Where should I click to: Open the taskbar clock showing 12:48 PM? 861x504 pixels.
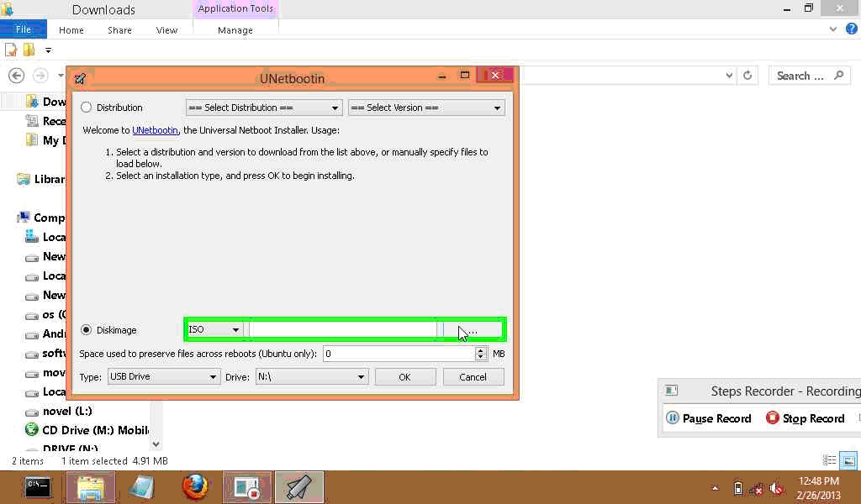[x=818, y=487]
